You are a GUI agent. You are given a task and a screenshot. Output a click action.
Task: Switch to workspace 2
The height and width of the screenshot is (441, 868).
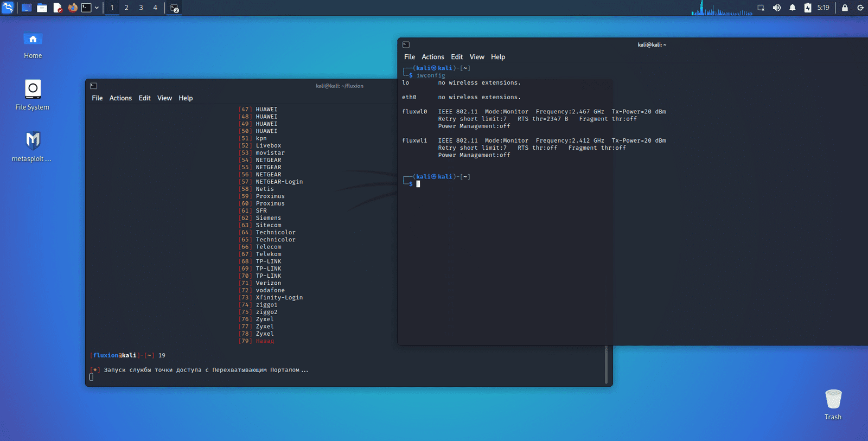[126, 8]
